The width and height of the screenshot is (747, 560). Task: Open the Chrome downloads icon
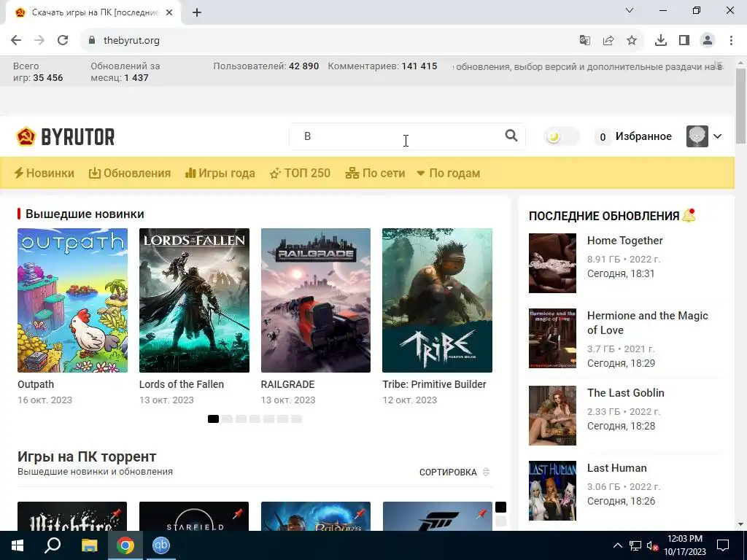pos(661,41)
